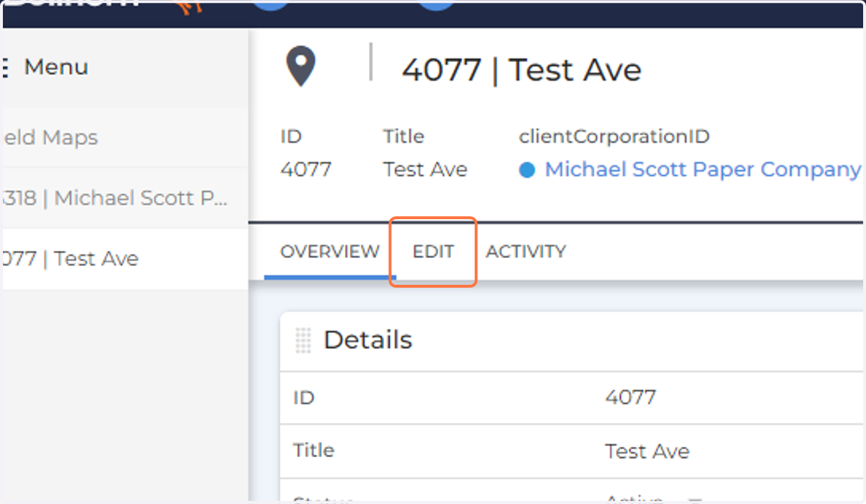Open the Michael Scott P... sidebar entry
This screenshot has width=866, height=504.
point(124,198)
